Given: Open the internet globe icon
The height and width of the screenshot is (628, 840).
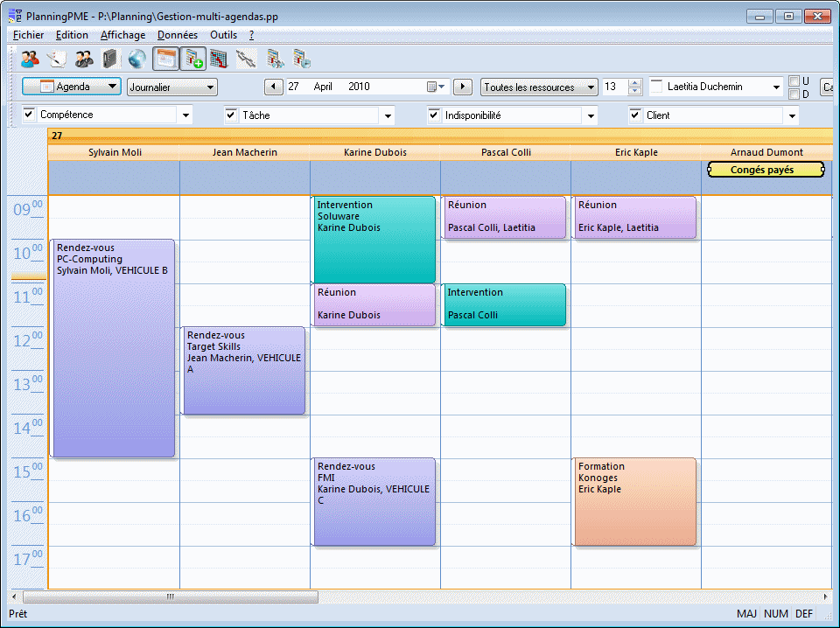Looking at the screenshot, I should click(136, 59).
